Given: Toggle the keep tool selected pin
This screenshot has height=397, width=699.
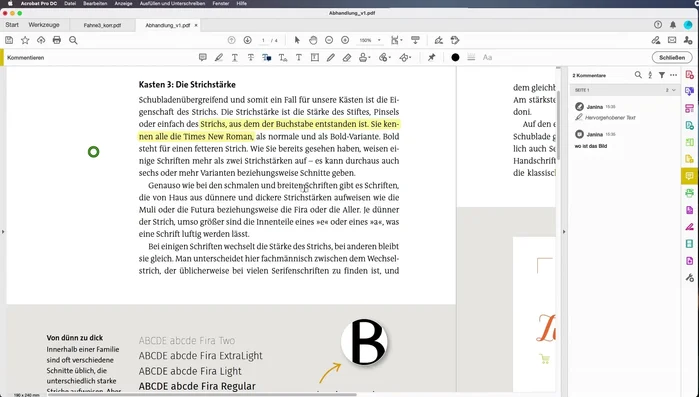Looking at the screenshot, I should click(432, 57).
